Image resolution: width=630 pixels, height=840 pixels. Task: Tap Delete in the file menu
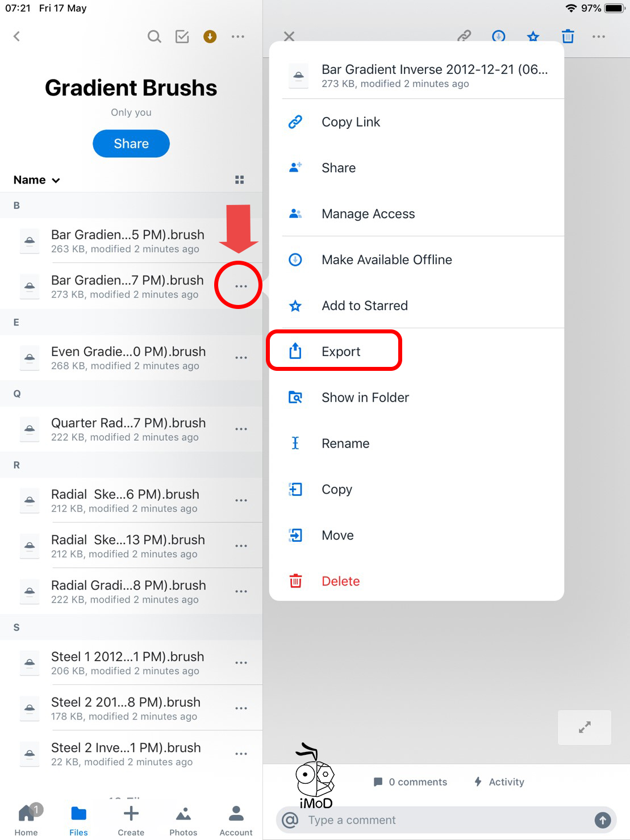tap(340, 582)
